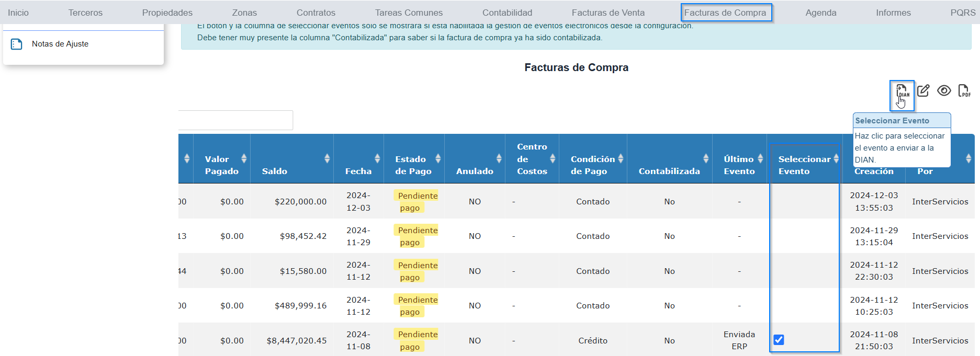Screen dimensions: 980x356
Task: Go to Facturas de Venta menu
Action: pos(608,13)
